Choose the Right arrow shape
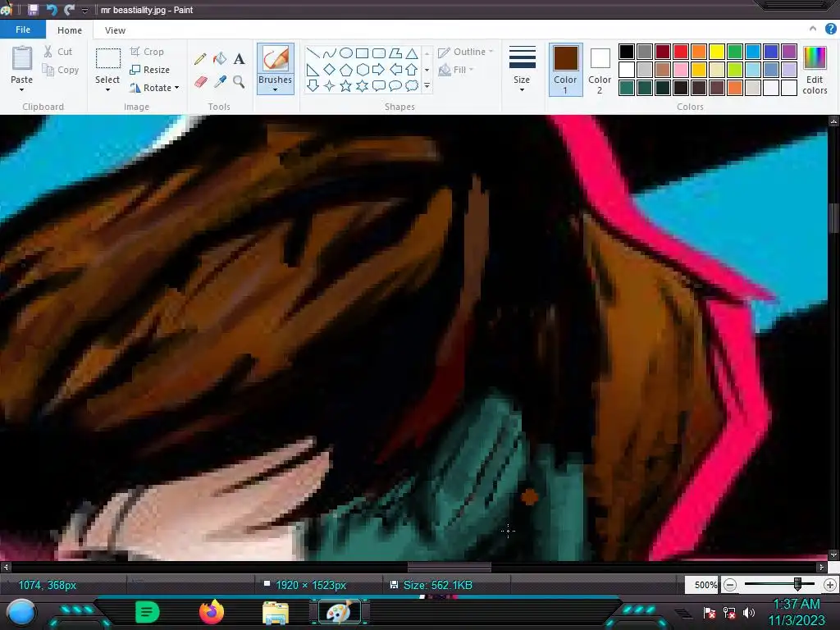840x630 pixels. pos(379,70)
